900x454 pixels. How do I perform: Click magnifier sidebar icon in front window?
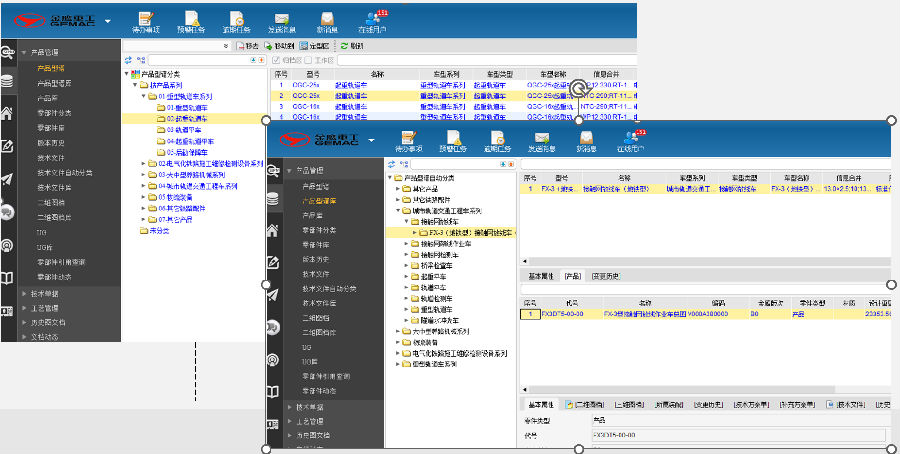click(x=273, y=170)
